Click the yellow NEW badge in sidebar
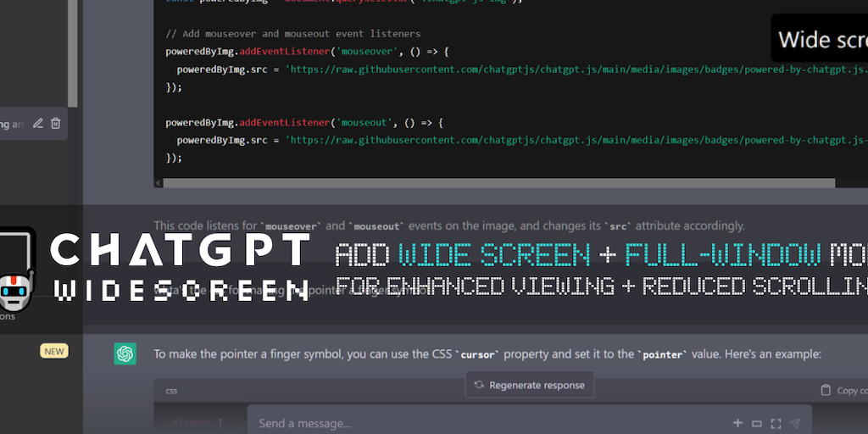 (54, 351)
